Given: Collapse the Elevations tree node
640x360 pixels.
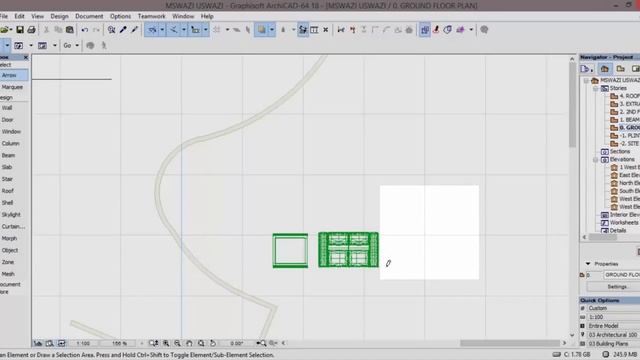Looking at the screenshot, I should click(x=596, y=160).
